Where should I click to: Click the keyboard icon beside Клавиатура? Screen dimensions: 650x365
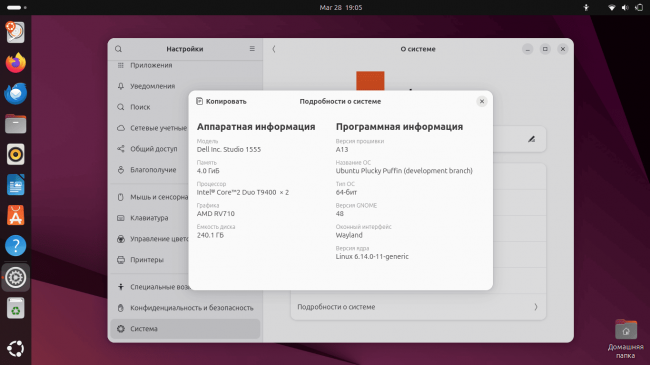121,218
